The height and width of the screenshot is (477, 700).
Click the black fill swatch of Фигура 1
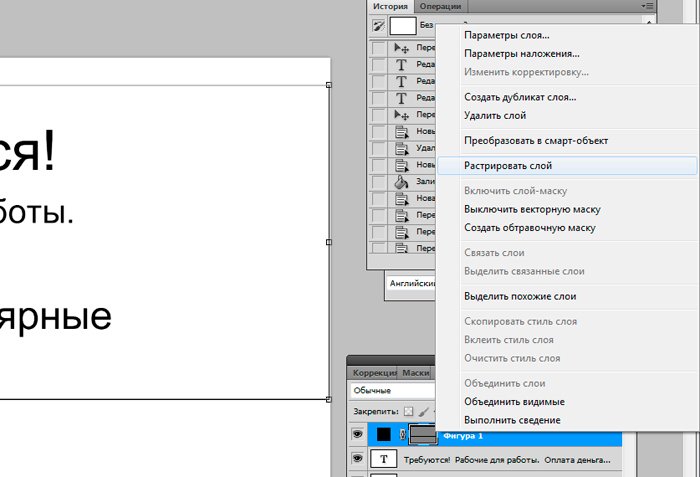tap(383, 435)
